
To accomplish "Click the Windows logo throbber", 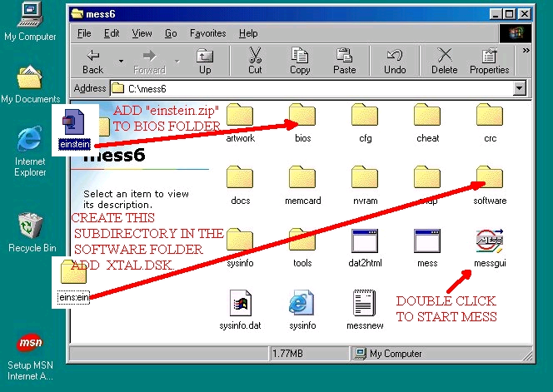I will pyautogui.click(x=516, y=33).
